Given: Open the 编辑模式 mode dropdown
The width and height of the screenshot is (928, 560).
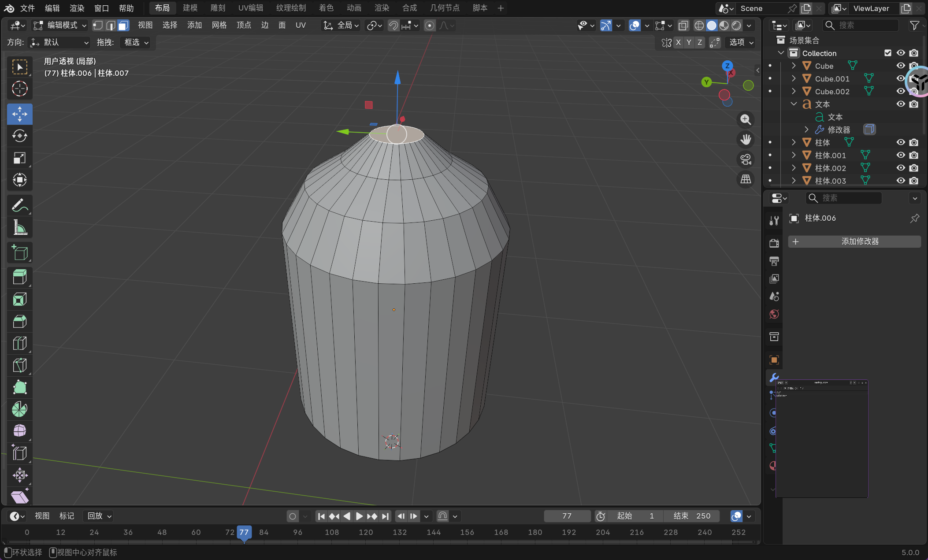Looking at the screenshot, I should [60, 26].
